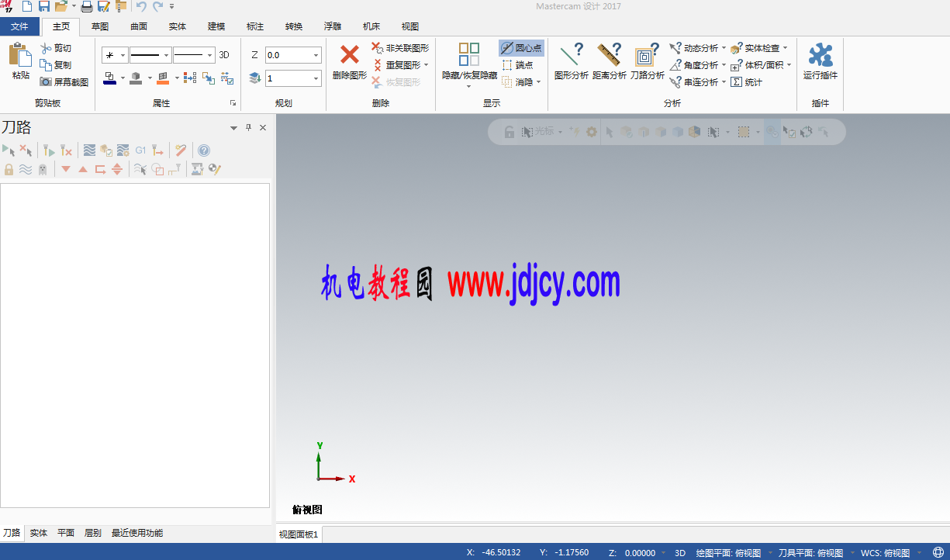
Task: Click 非关联图形 delete icon
Action: tap(378, 48)
